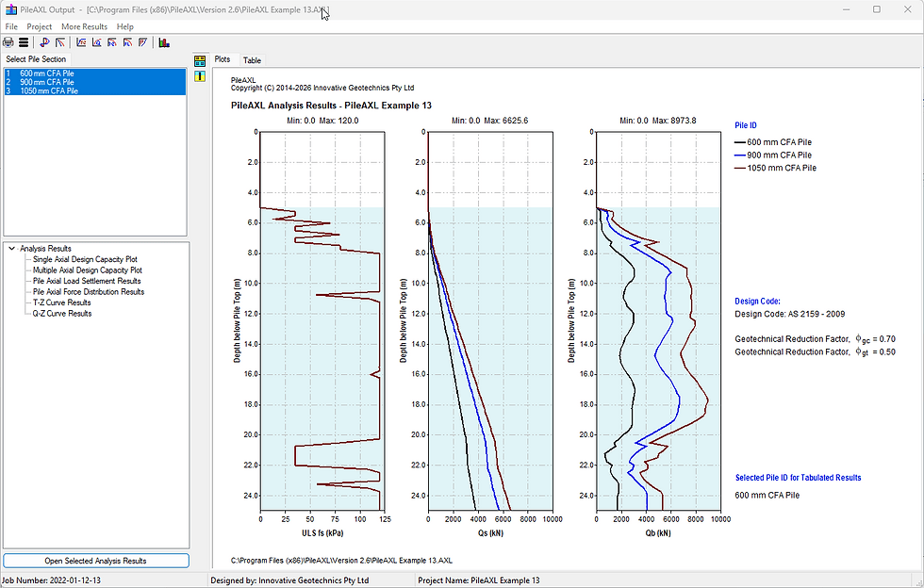Click the 'P' diagonal-line toolbar icon
Image resolution: width=924 pixels, height=588 pixels.
(142, 42)
